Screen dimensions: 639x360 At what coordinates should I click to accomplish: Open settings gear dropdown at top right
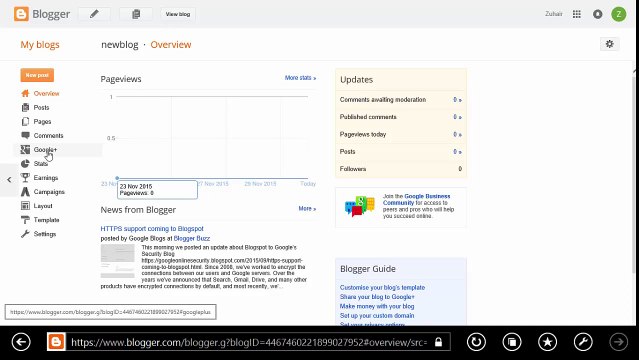[x=610, y=44]
